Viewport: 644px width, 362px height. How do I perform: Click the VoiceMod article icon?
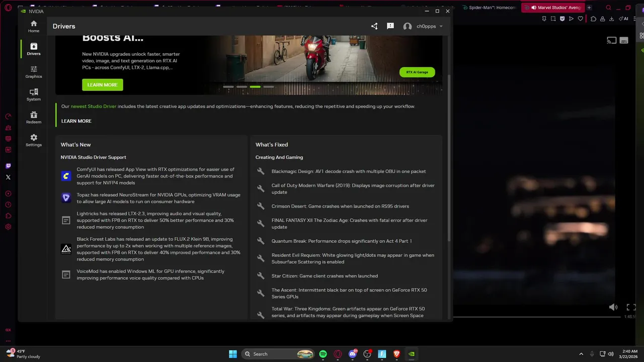click(x=66, y=275)
